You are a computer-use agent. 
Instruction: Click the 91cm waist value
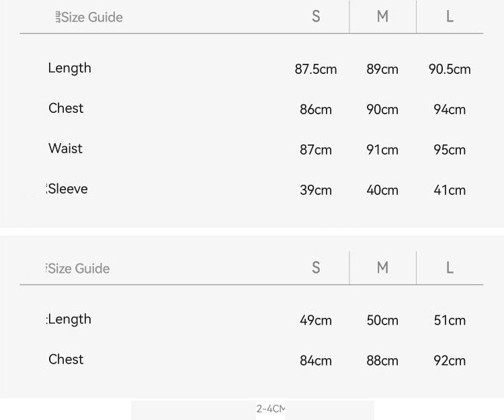tap(382, 150)
